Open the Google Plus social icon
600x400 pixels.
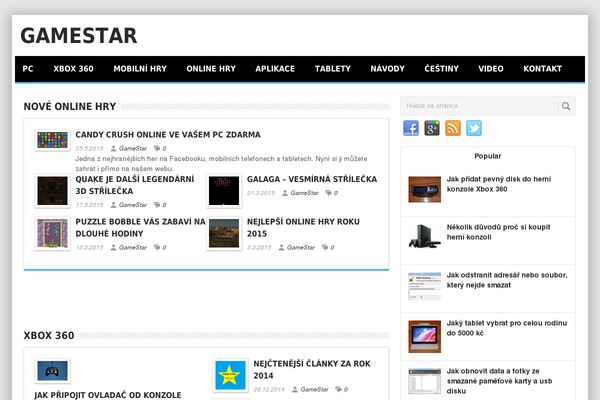coord(432,128)
